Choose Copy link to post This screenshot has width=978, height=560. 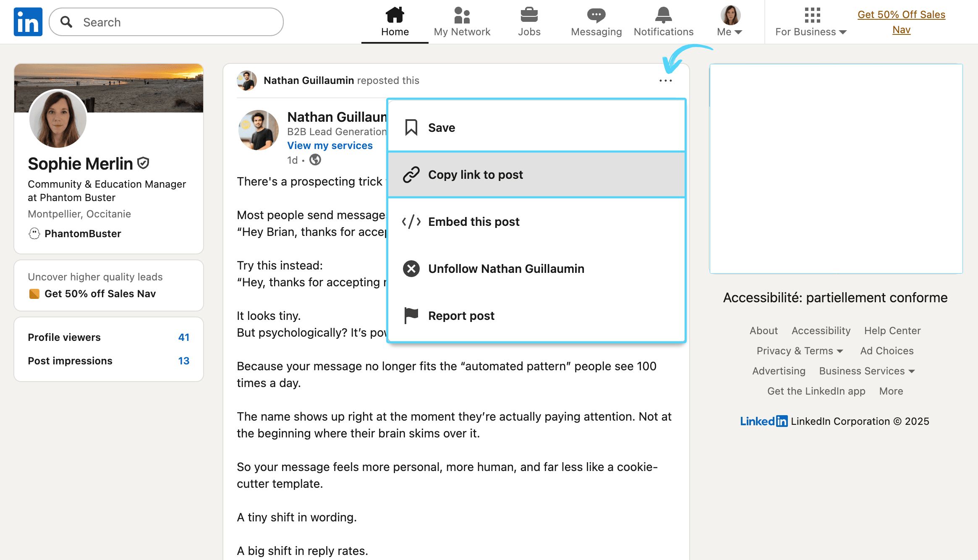(536, 175)
